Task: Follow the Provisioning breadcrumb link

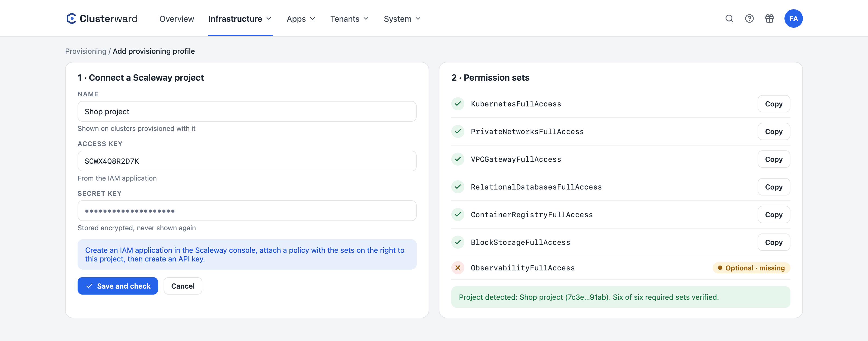Action: tap(86, 51)
